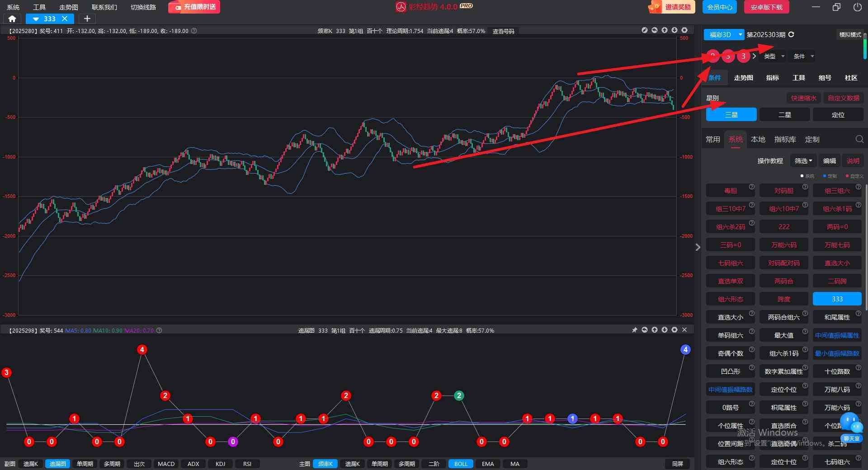The image size is (868, 470).
Task: Click help icon beside 毒胆 indicator
Action: 751,187
